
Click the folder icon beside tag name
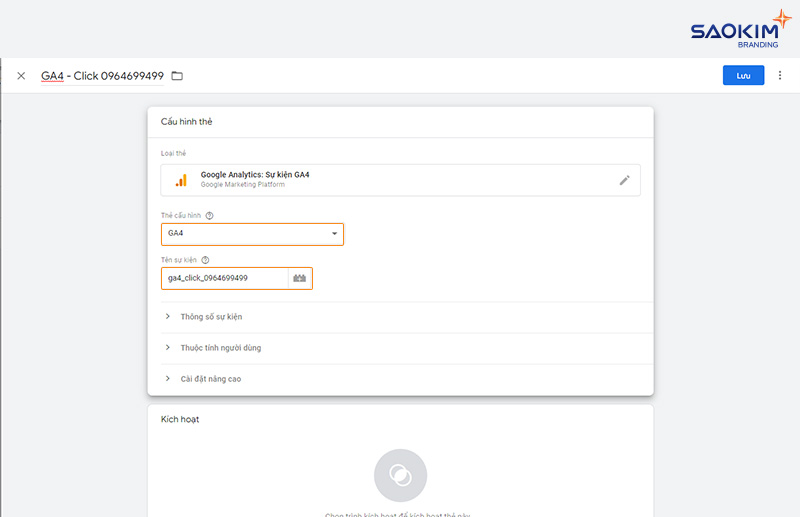coord(177,76)
